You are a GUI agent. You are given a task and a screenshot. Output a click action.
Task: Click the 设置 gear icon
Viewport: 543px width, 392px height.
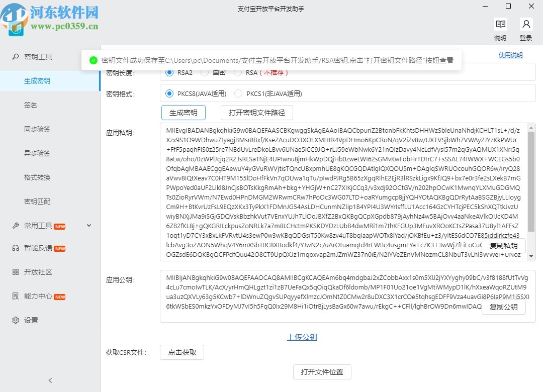(16, 320)
